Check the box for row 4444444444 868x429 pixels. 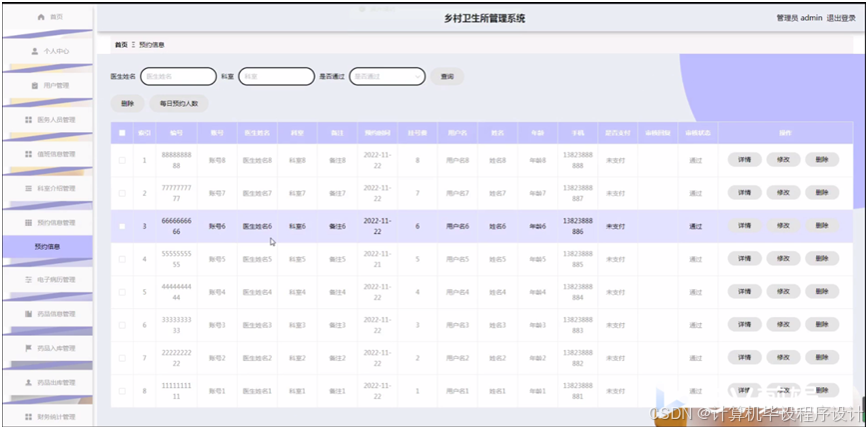click(x=122, y=292)
